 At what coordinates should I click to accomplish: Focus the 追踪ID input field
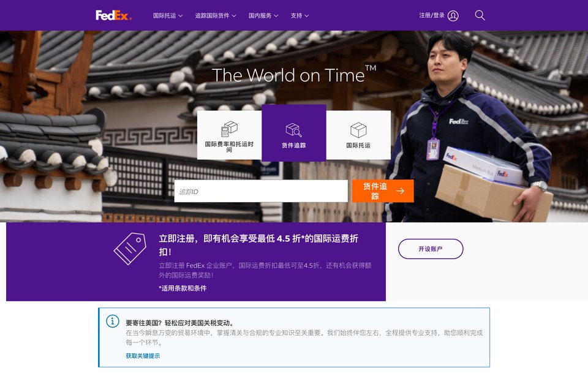coord(261,191)
